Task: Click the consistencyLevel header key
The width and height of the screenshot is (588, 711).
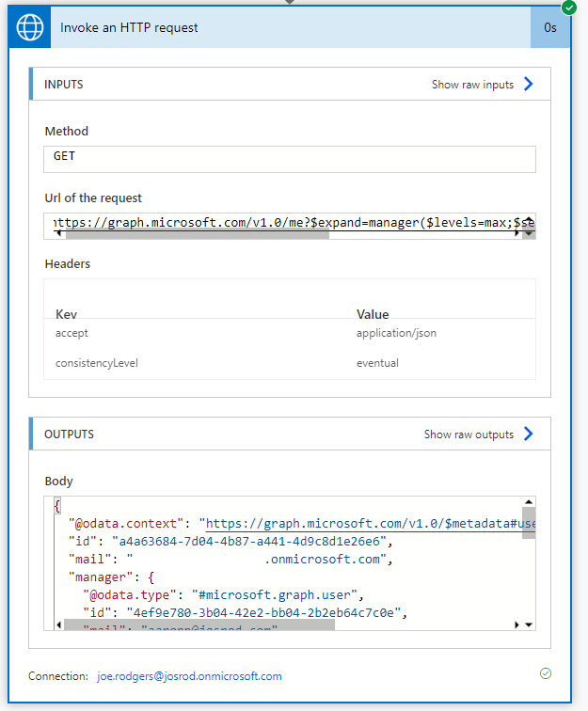Action: pyautogui.click(x=97, y=363)
